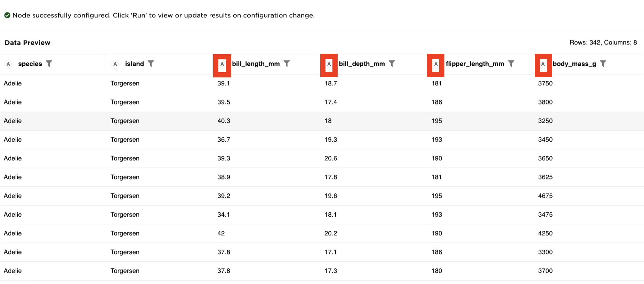Click the island column header
The height and width of the screenshot is (284, 644).
[x=134, y=64]
